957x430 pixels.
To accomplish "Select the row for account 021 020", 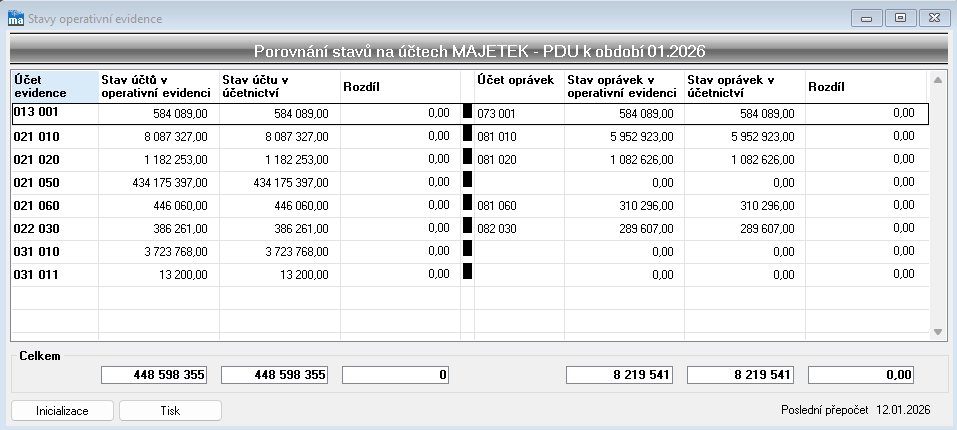I will pos(470,160).
